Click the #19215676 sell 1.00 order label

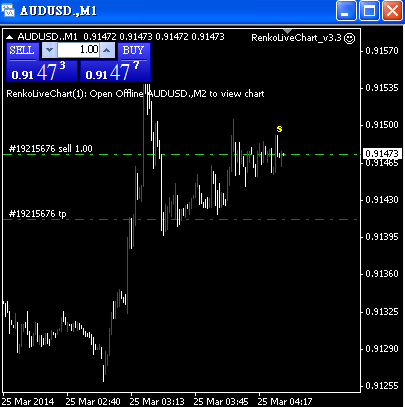pos(51,149)
